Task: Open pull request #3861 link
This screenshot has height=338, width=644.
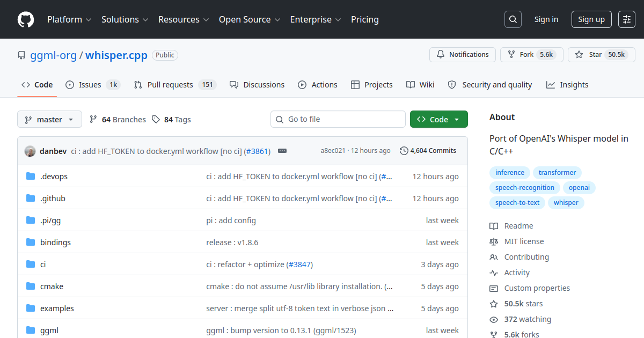Action: pyautogui.click(x=257, y=151)
